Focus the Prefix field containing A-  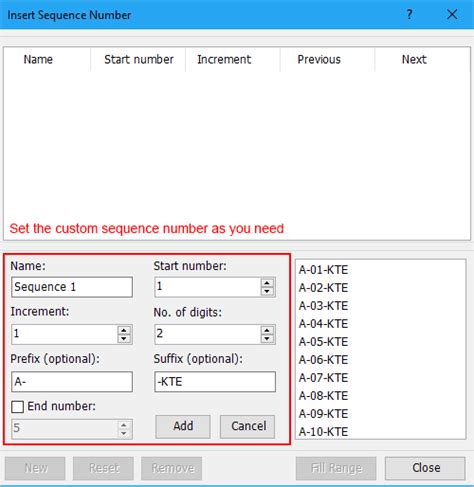click(x=72, y=382)
